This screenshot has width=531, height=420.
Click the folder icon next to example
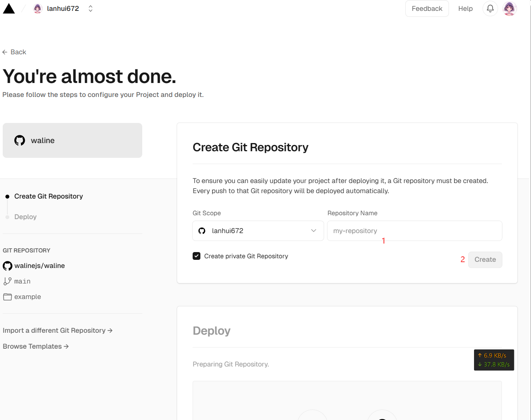[x=7, y=297]
